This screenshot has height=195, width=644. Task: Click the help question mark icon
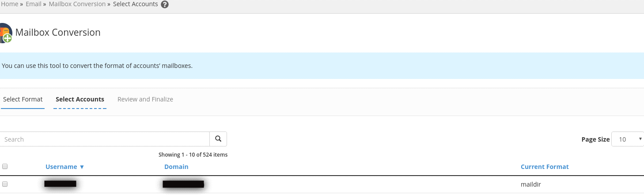pos(165,4)
